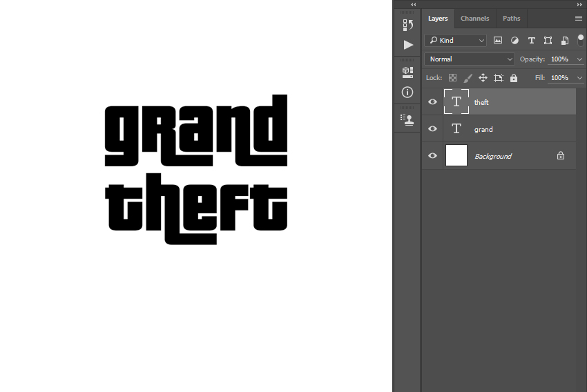The image size is (587, 392).
Task: Open the Info panel icon
Action: click(x=407, y=92)
